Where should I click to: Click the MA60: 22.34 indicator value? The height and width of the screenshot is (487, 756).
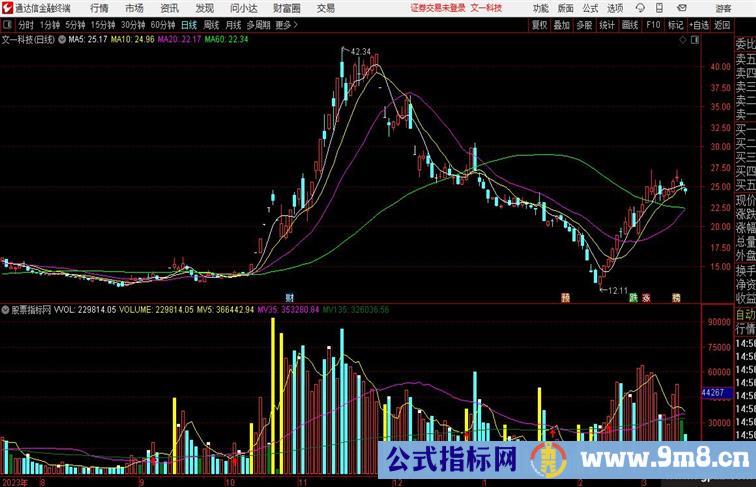pyautogui.click(x=226, y=40)
